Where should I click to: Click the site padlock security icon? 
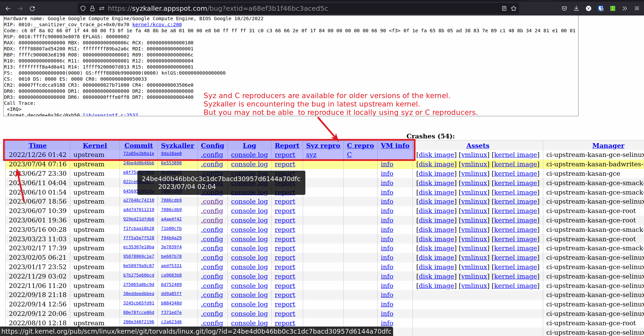click(x=92, y=8)
